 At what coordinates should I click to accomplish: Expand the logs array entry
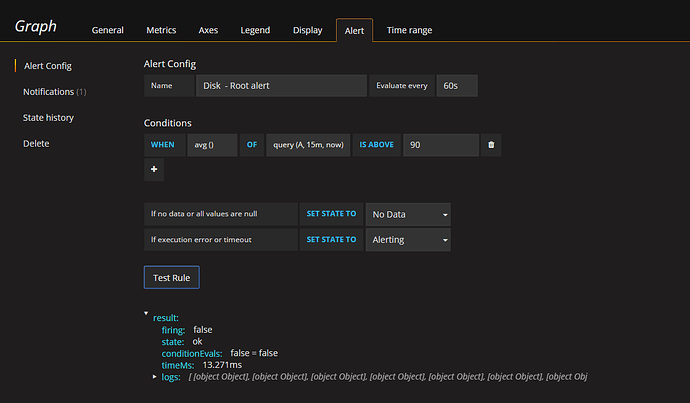153,376
